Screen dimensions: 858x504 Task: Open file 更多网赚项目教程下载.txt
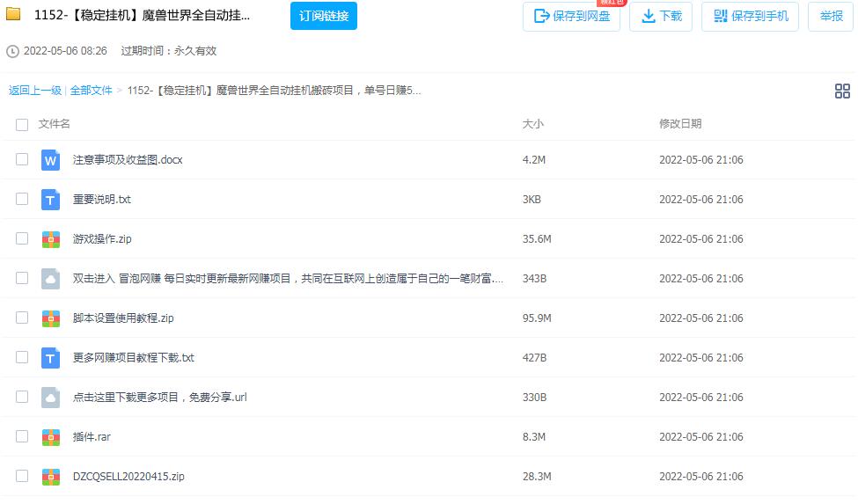tap(134, 357)
